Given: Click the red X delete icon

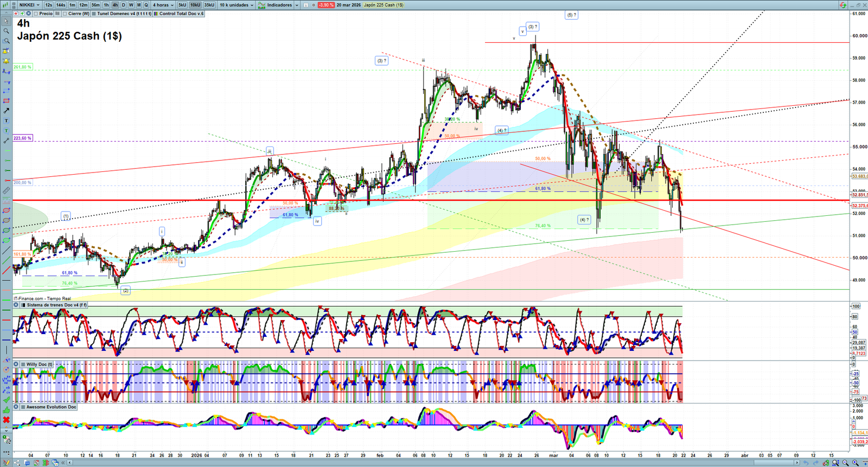Looking at the screenshot, I should pyautogui.click(x=7, y=420).
